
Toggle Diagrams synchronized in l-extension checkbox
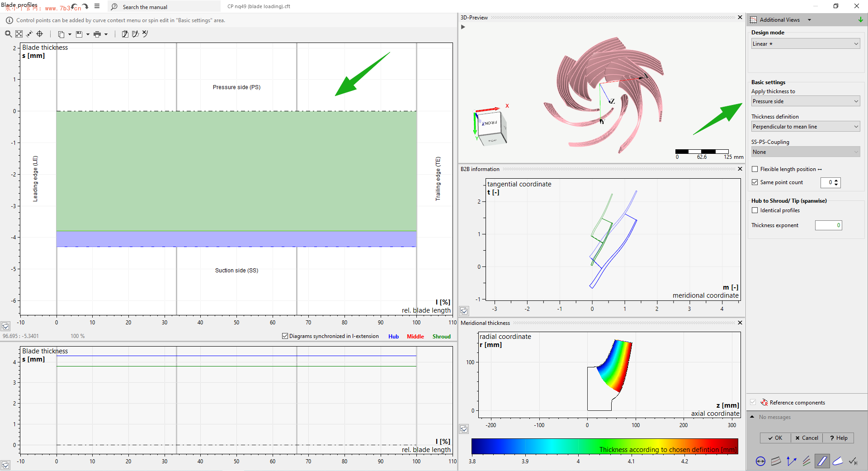285,336
